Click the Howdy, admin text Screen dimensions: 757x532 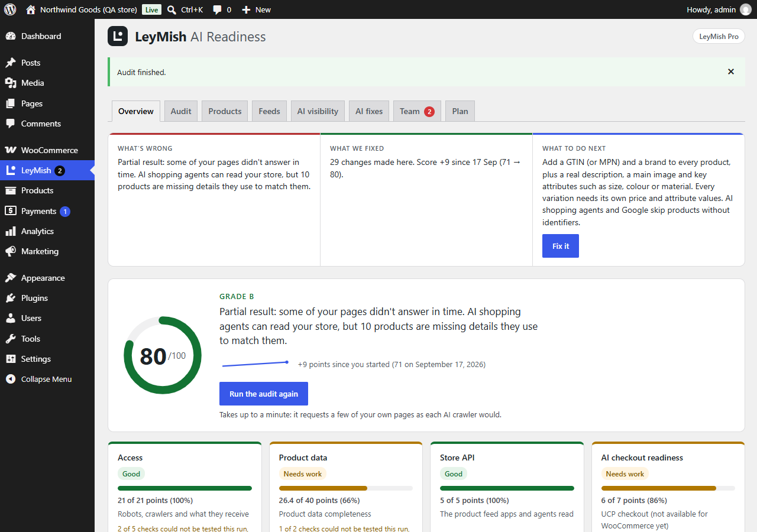click(711, 9)
